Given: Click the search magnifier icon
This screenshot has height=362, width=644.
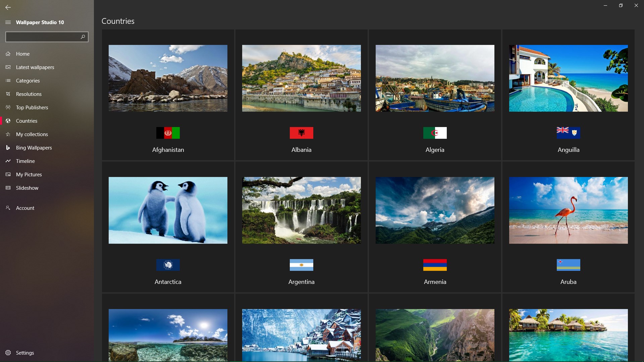Looking at the screenshot, I should [x=83, y=37].
